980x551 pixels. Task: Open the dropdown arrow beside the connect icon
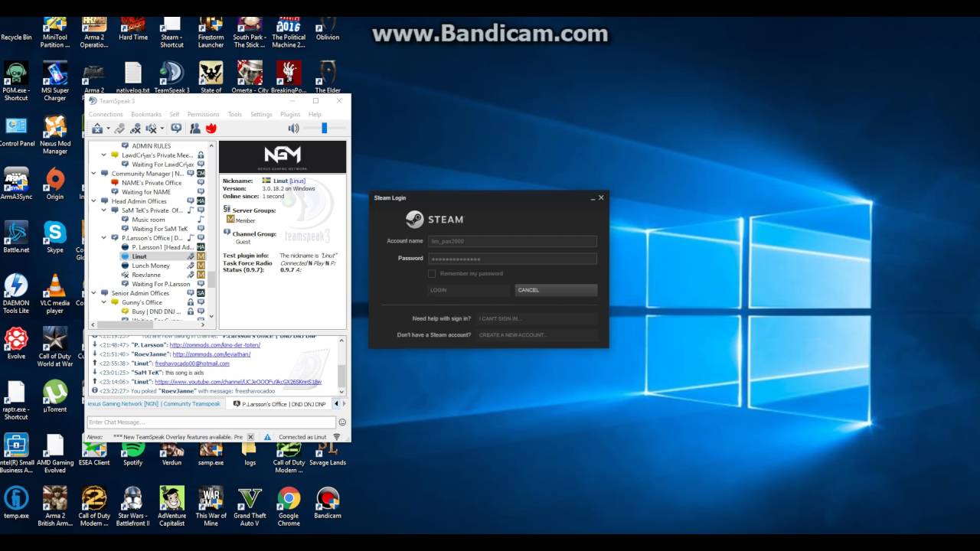[108, 129]
